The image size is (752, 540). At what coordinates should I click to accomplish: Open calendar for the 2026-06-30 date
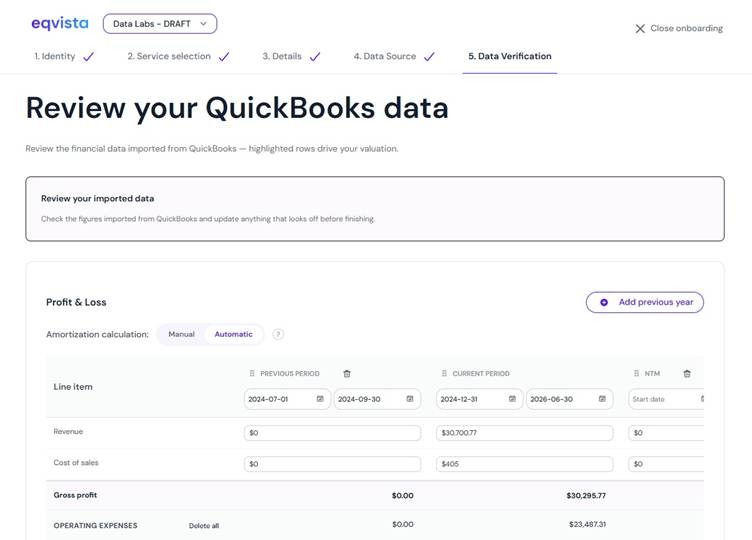(602, 399)
